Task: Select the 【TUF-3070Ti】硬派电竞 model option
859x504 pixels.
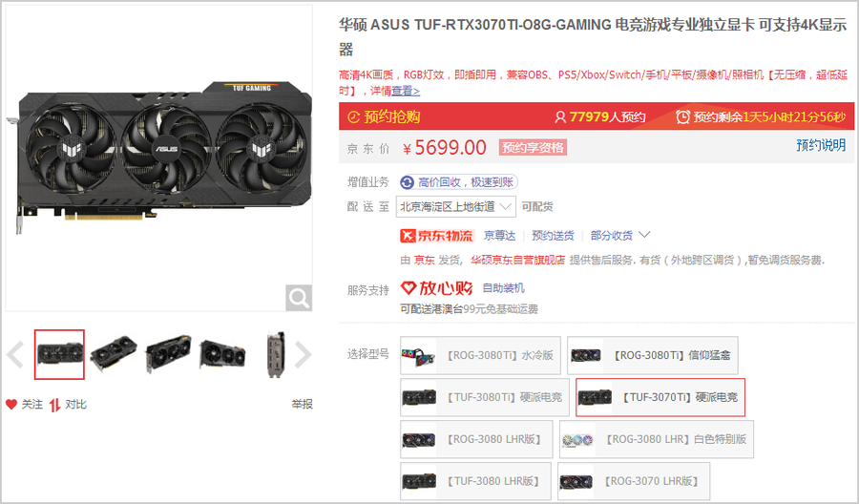Action: [660, 397]
